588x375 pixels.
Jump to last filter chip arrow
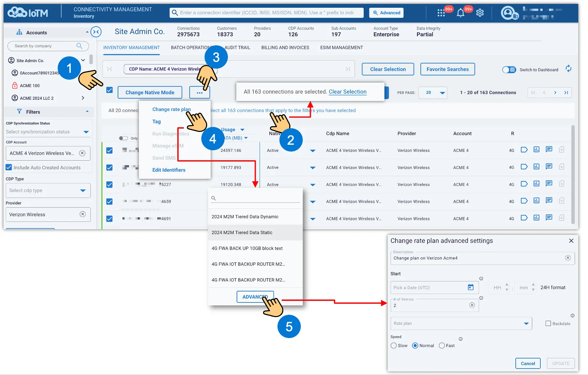[348, 69]
